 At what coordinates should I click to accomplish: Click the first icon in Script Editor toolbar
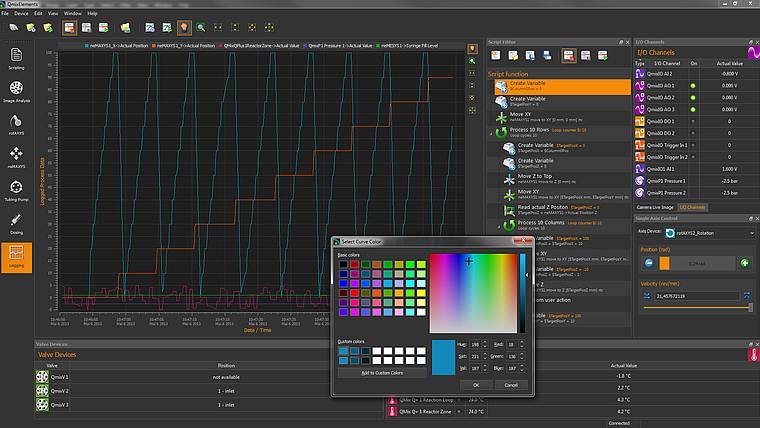click(x=495, y=55)
